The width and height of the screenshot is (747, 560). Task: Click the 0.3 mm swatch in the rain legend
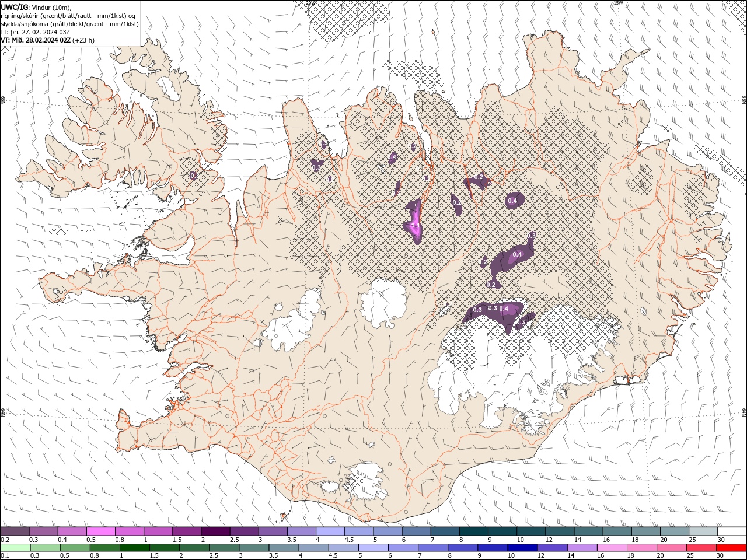[x=46, y=548]
